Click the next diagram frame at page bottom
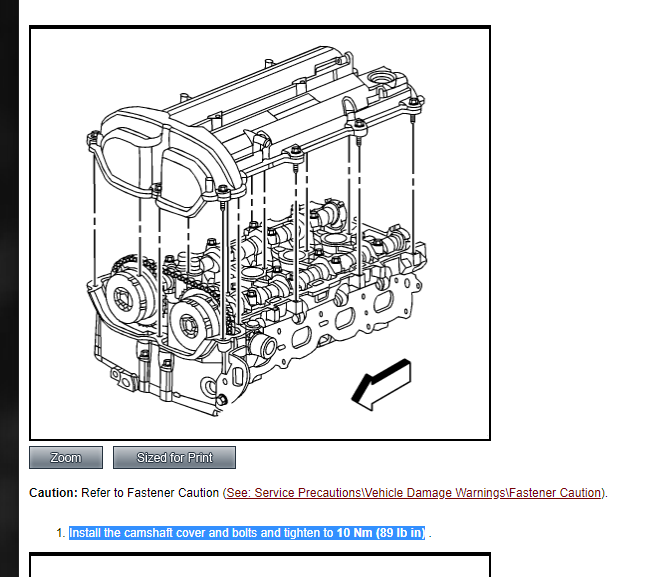The image size is (659, 577). [260, 564]
